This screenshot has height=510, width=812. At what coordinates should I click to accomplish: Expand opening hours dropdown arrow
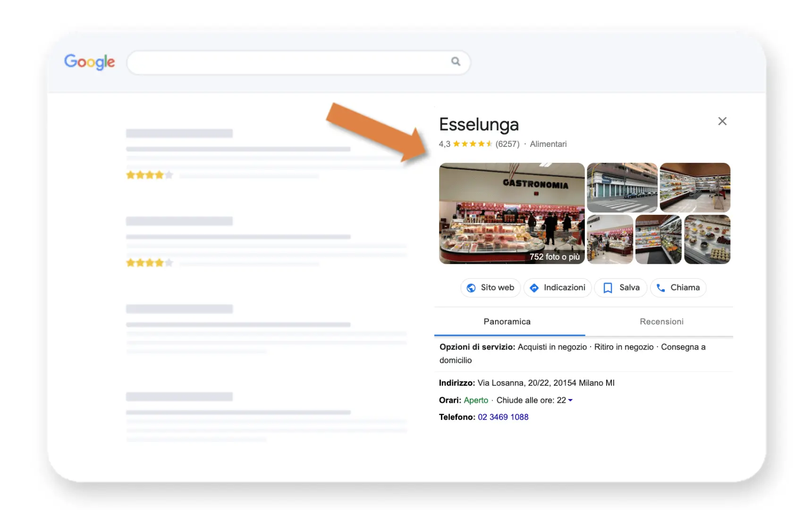point(570,400)
